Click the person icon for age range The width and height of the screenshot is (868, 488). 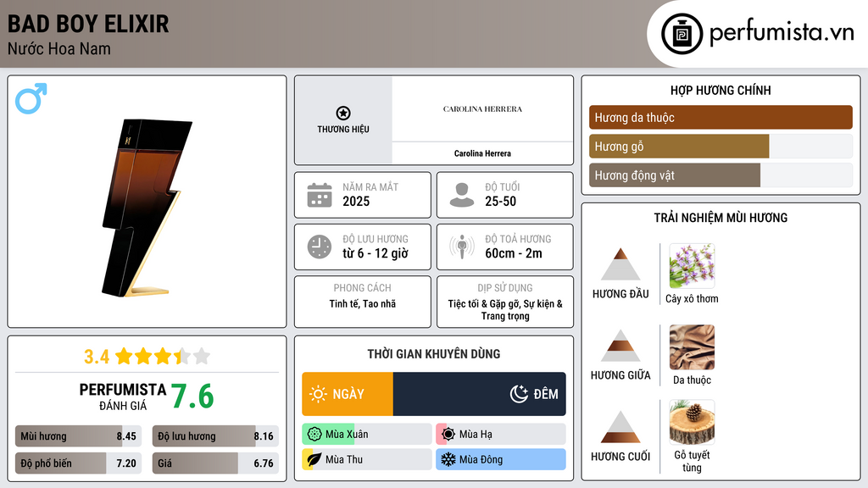pyautogui.click(x=462, y=195)
